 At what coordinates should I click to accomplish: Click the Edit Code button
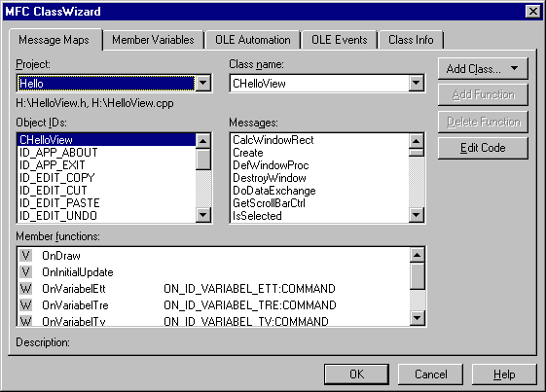click(483, 148)
